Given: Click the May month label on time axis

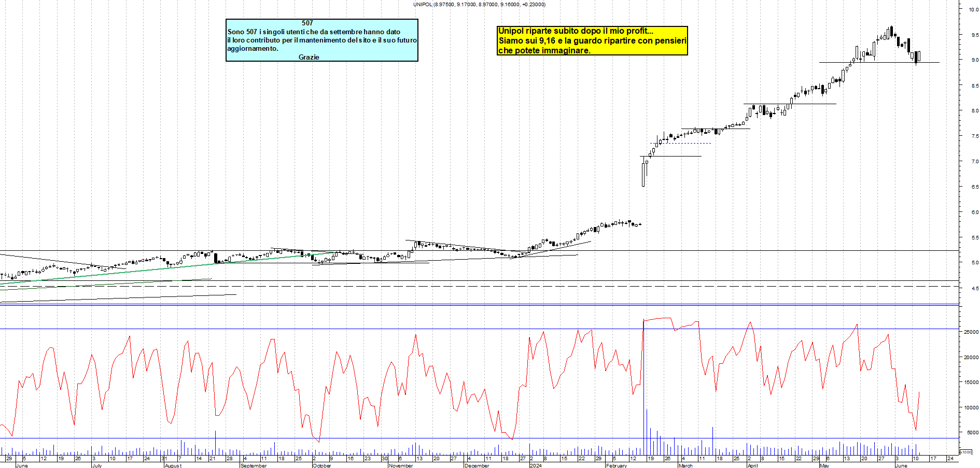Looking at the screenshot, I should tap(824, 465).
